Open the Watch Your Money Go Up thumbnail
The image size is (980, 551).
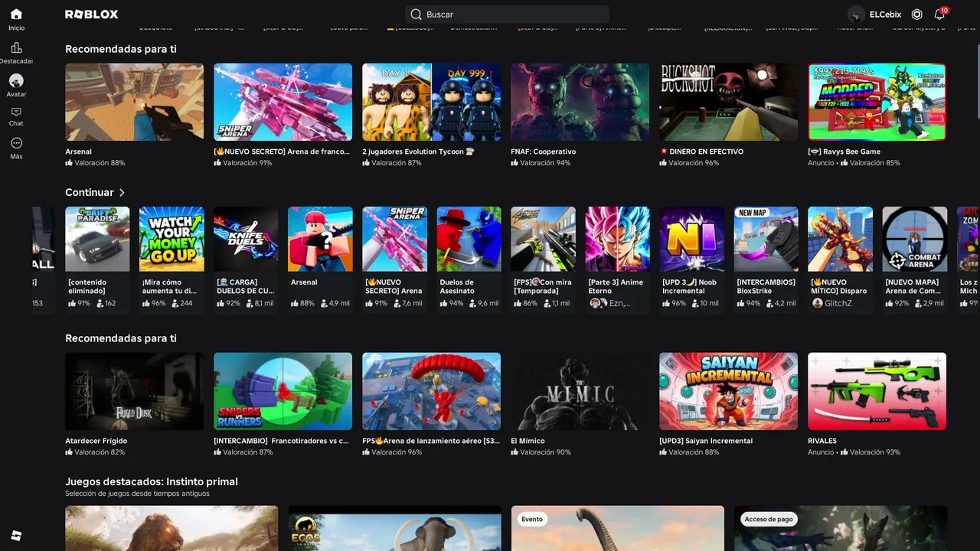pos(171,239)
